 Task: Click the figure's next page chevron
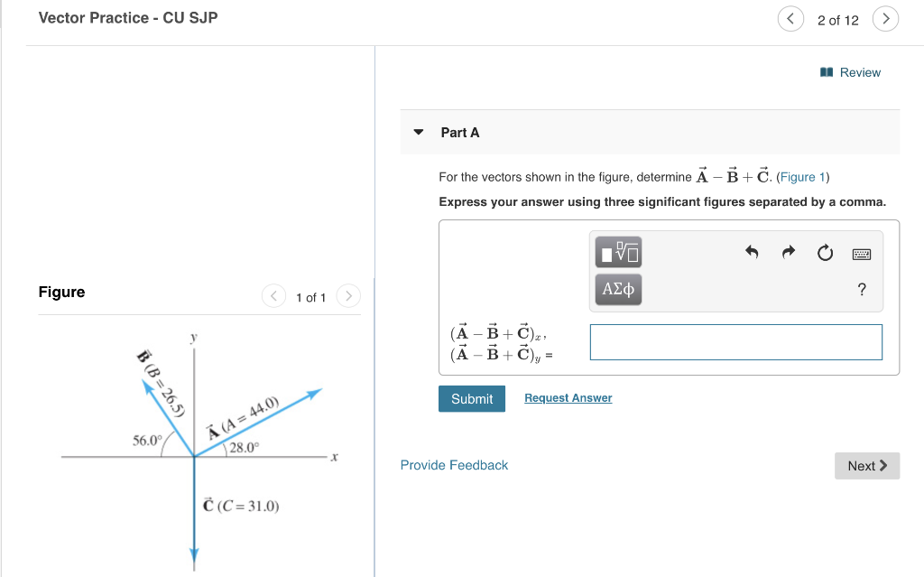[x=348, y=295]
